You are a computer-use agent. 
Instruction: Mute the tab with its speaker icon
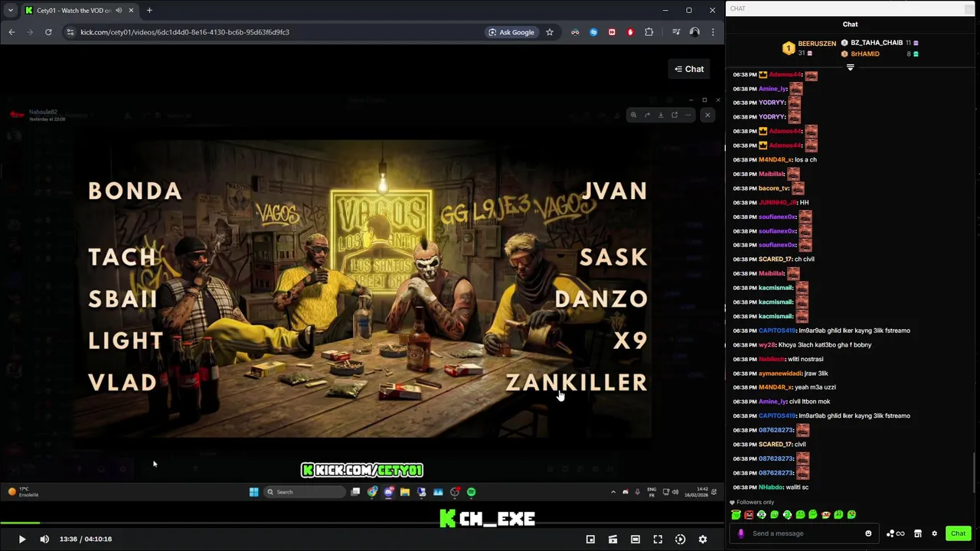[x=119, y=10]
